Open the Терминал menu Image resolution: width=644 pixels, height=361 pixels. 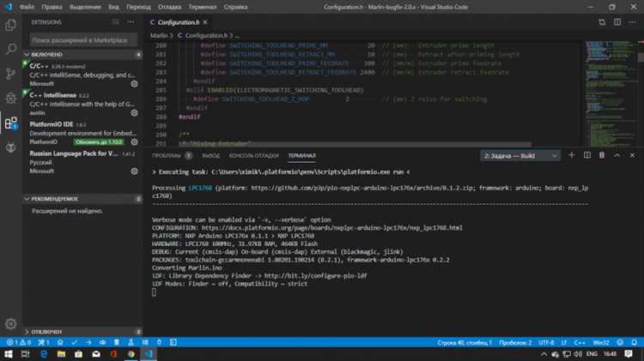pyautogui.click(x=203, y=7)
